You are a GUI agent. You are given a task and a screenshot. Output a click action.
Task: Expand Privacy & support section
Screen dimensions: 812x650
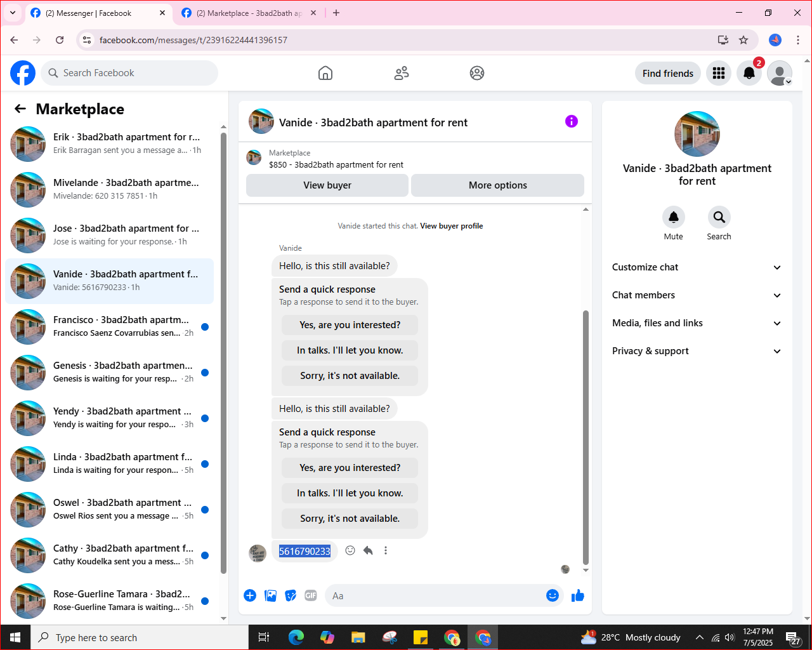697,351
